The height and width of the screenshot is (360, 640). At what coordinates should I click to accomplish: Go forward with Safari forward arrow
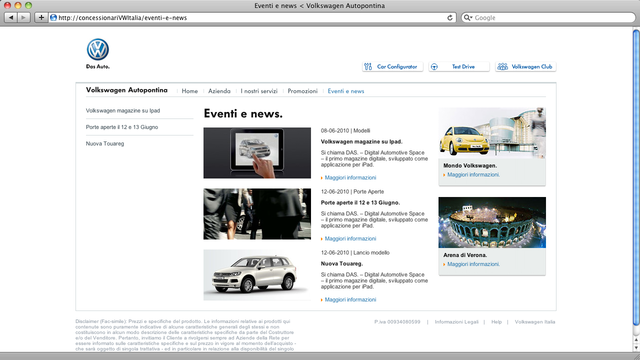[x=24, y=18]
